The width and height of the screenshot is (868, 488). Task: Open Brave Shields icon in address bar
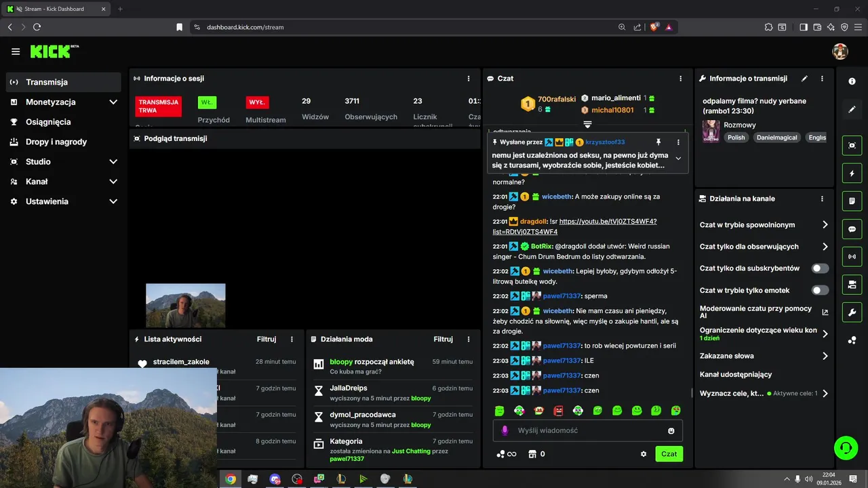654,27
